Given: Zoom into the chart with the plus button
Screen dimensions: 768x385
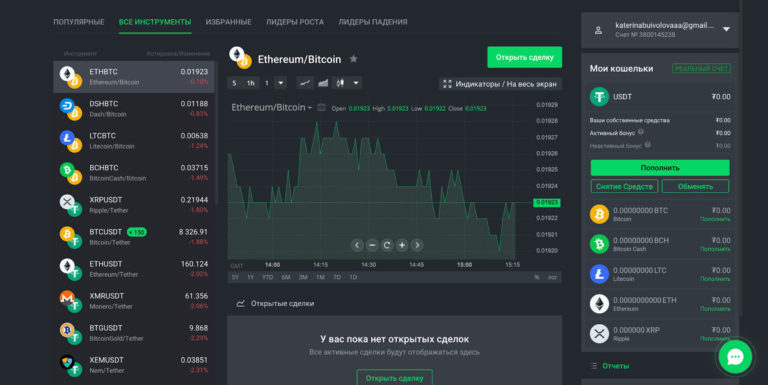Looking at the screenshot, I should pyautogui.click(x=402, y=245).
